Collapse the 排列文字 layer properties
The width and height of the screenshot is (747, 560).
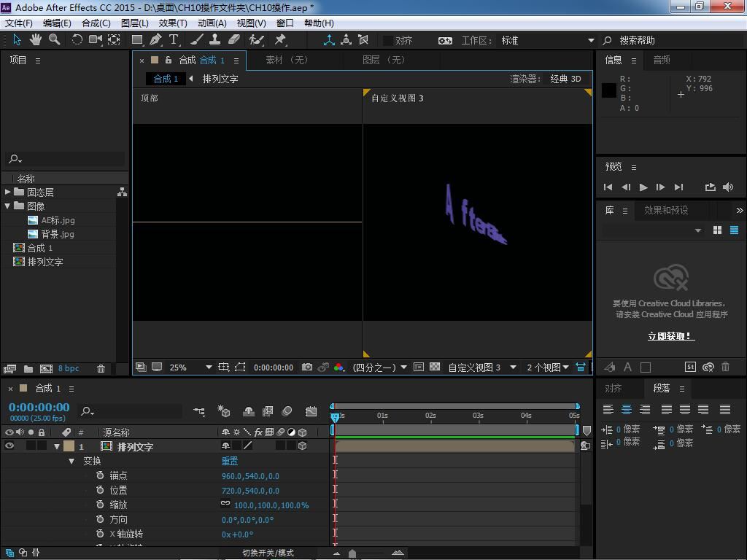[57, 447]
